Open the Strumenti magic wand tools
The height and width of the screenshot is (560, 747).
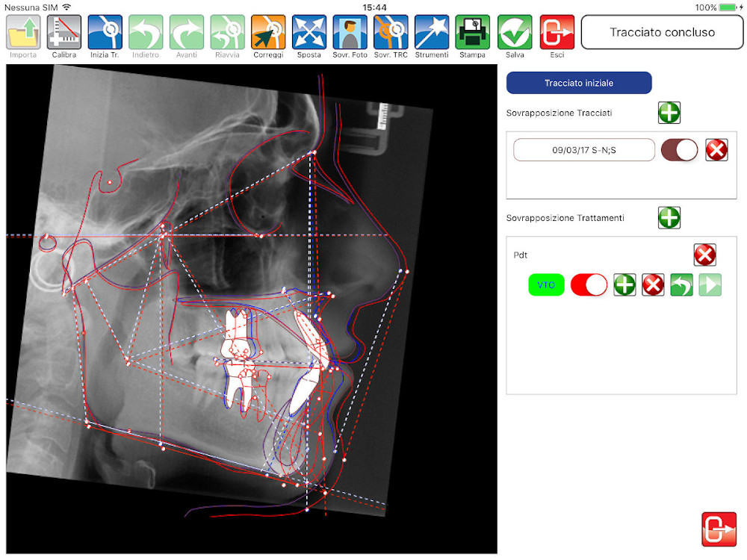click(432, 32)
